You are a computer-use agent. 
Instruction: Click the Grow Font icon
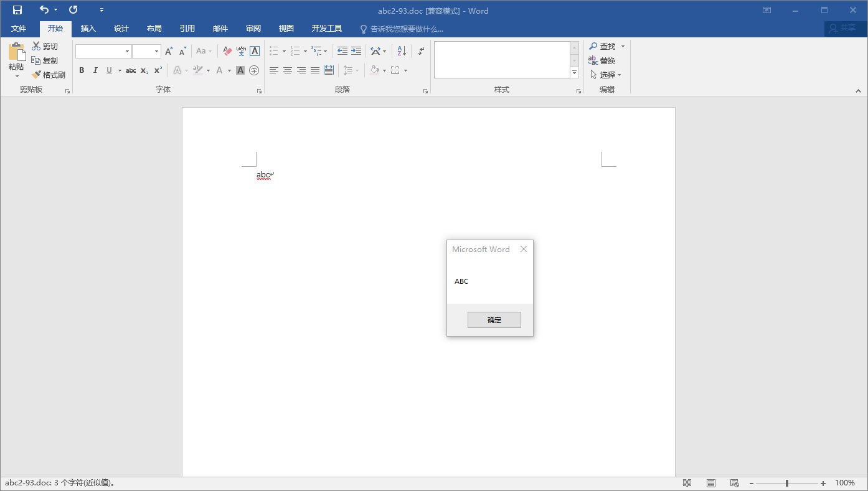point(169,52)
